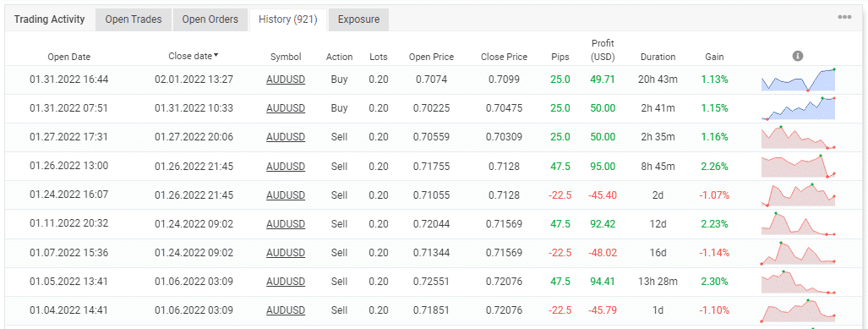Sort table by Open Date header

coord(68,57)
